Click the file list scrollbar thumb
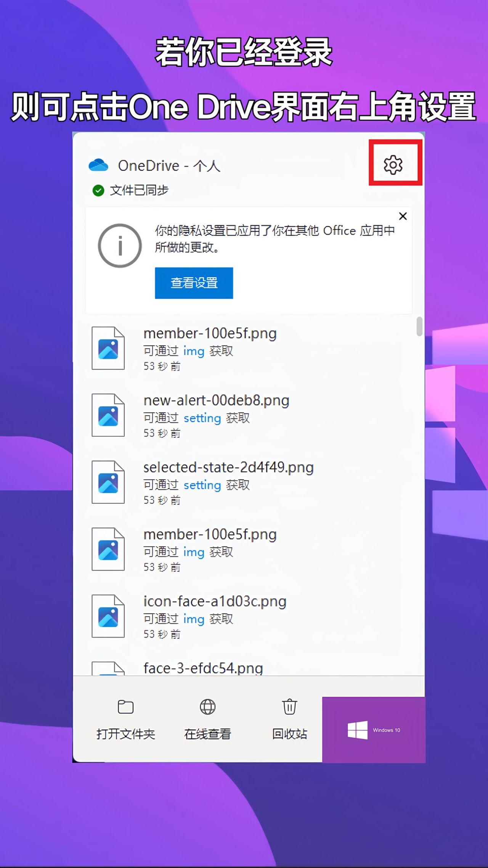Viewport: 488px width, 868px height. point(419,326)
